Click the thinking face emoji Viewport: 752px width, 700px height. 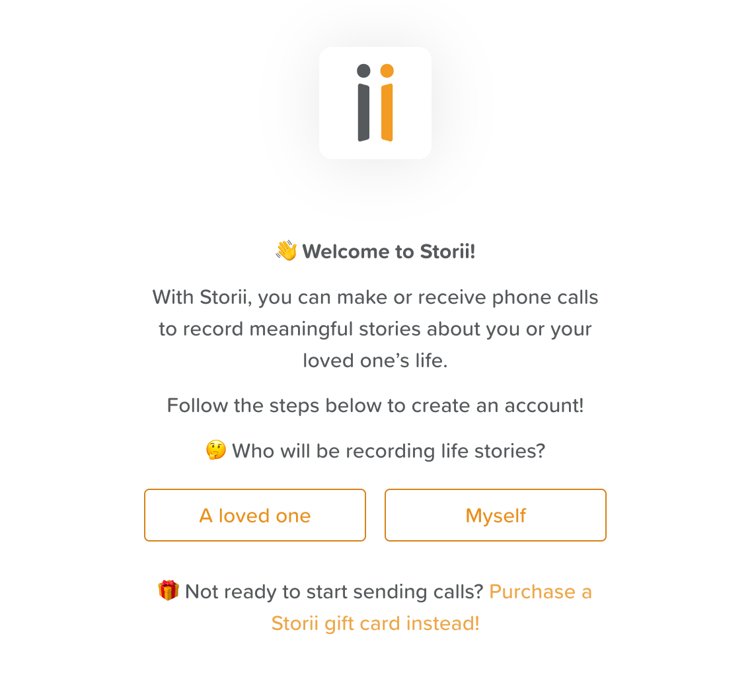(216, 450)
